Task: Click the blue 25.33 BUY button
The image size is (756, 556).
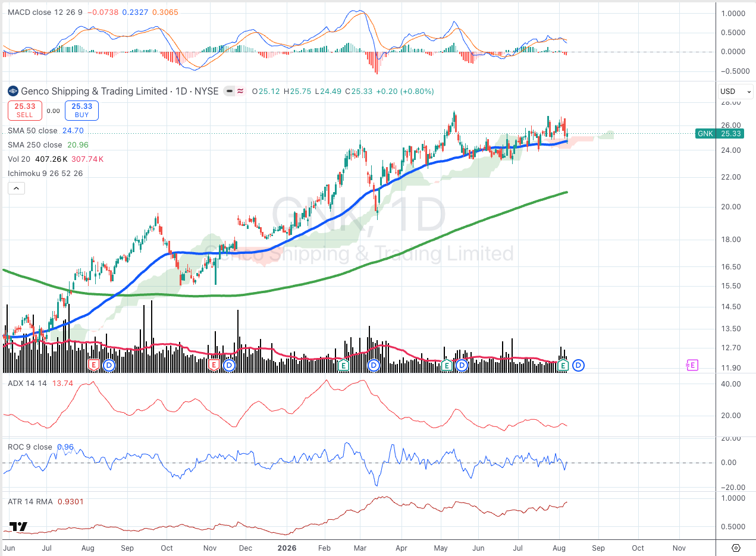Action: [81, 111]
